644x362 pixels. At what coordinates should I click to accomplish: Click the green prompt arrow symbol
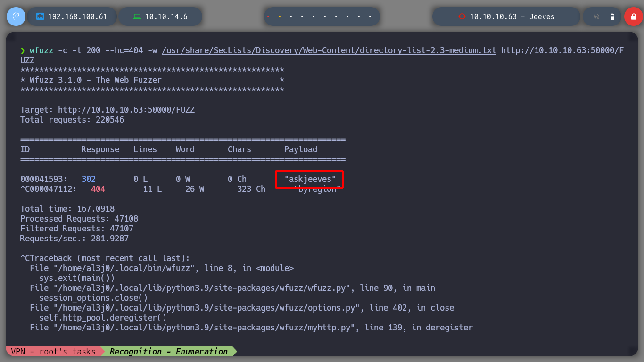tap(22, 50)
